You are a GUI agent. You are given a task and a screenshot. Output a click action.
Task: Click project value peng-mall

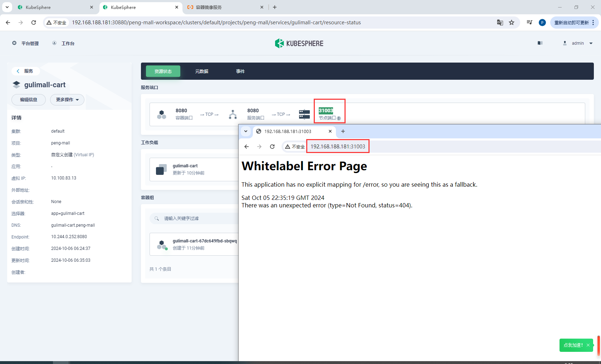pyautogui.click(x=60, y=143)
